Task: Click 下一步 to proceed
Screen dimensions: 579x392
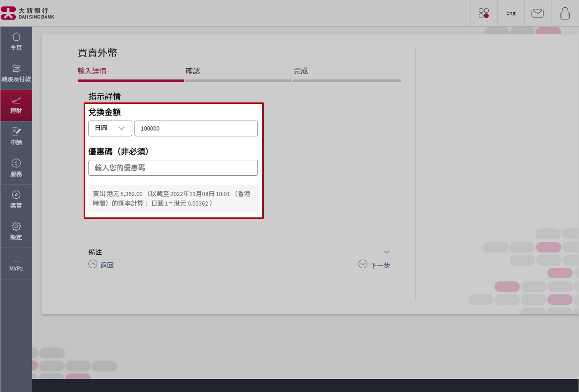Action: [375, 265]
